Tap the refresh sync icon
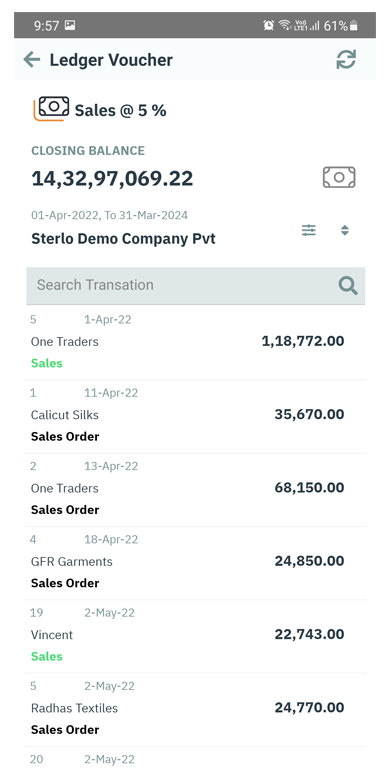This screenshot has height=784, width=392. pyautogui.click(x=346, y=60)
